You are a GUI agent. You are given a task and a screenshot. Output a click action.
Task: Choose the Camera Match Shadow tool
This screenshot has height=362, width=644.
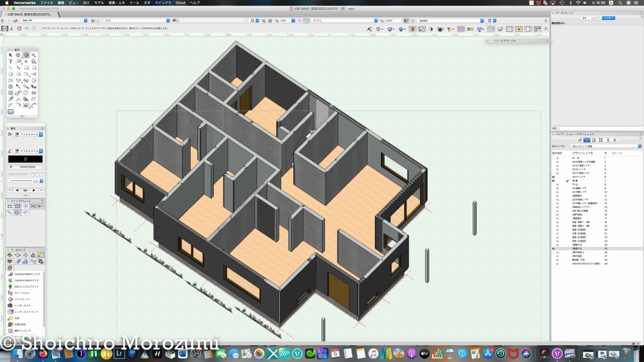[x=27, y=274]
